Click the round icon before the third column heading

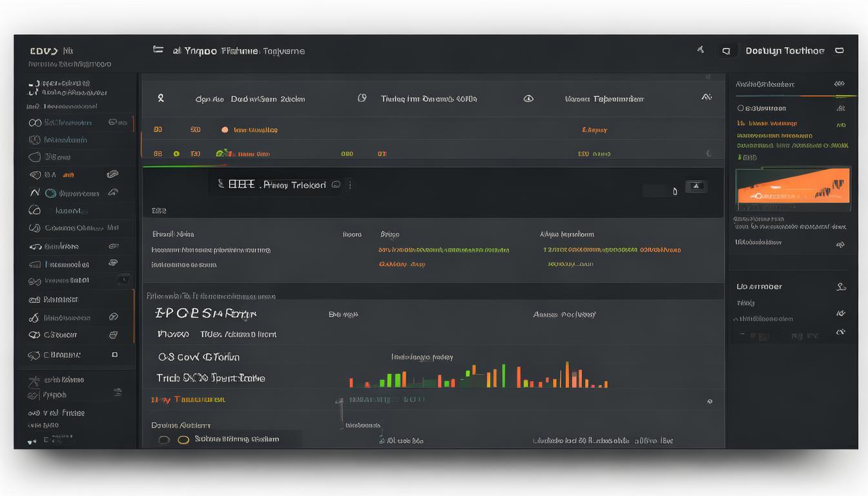528,99
